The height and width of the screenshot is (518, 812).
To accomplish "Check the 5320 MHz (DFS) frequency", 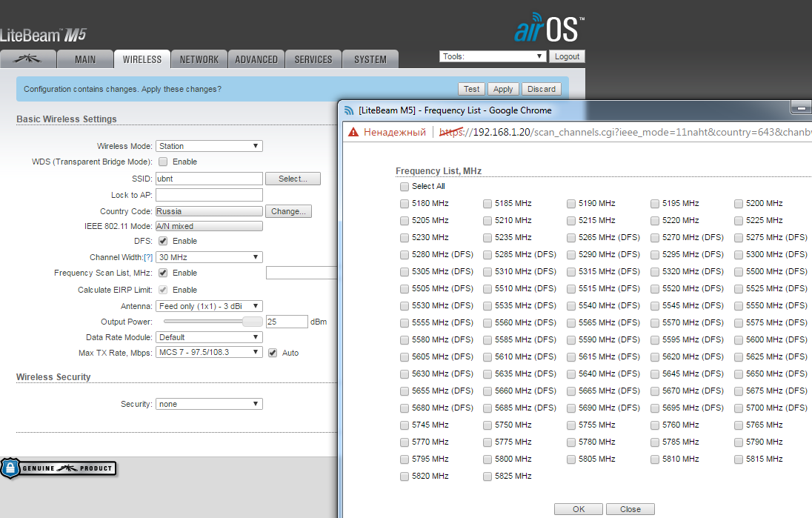I will coord(655,272).
